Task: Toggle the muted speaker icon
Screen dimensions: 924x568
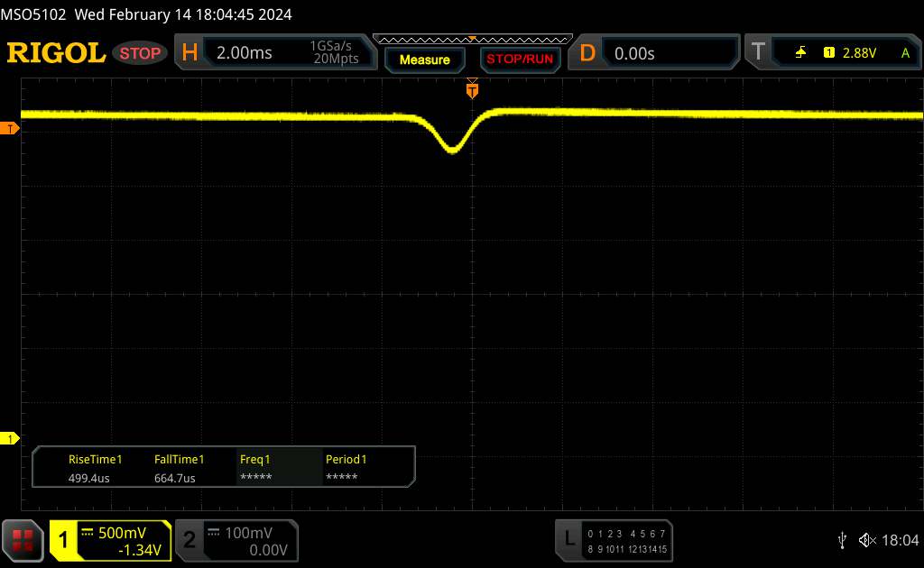Action: pos(867,540)
